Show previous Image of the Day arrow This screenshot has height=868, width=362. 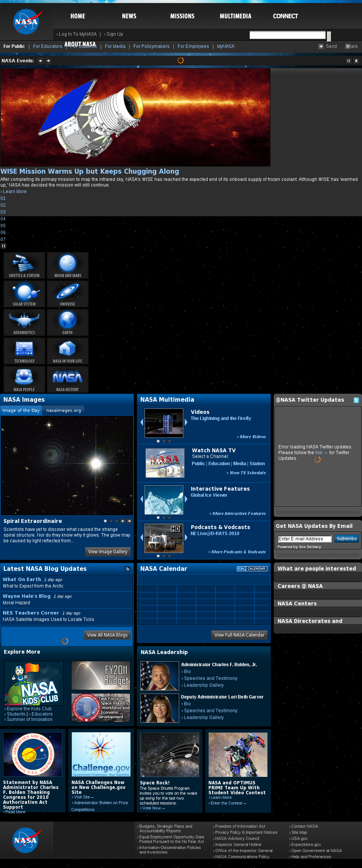click(123, 521)
